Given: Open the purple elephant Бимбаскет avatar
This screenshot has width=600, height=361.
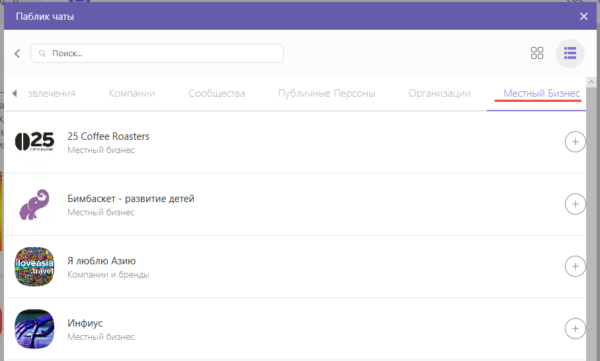Looking at the screenshot, I should [x=34, y=204].
